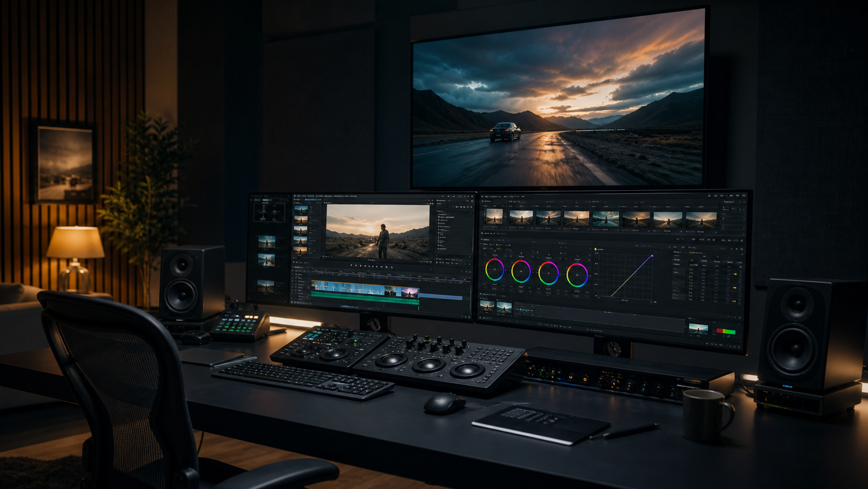Screen dimensions: 868x489
Task: Select the teal-toned wet road clip thumbnail
Action: [605, 219]
